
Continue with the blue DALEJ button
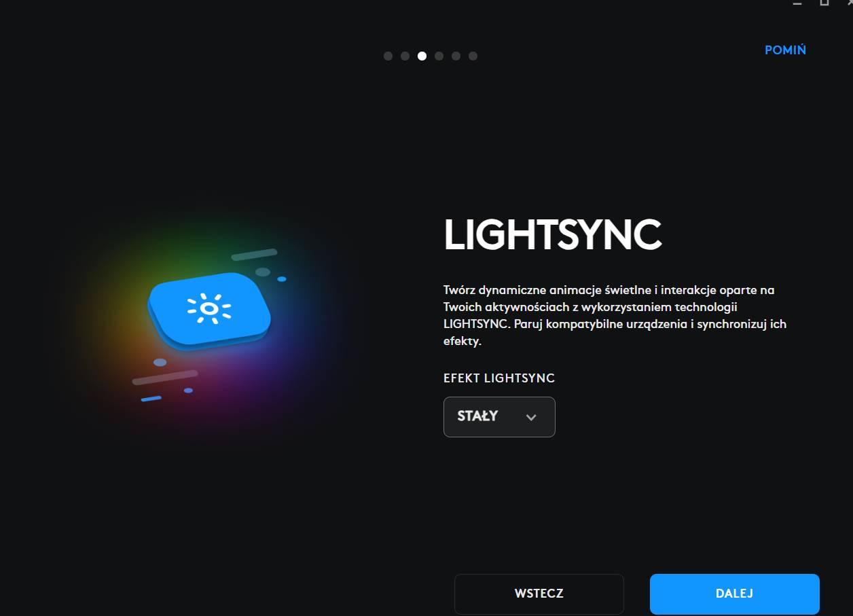coord(734,594)
